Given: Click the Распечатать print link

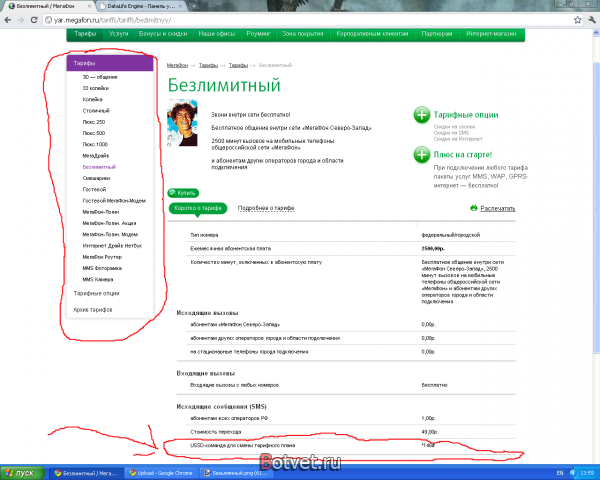Looking at the screenshot, I should point(498,209).
